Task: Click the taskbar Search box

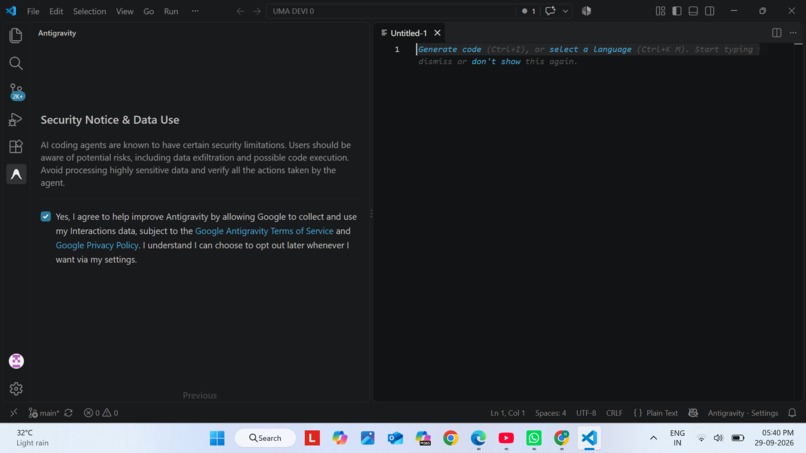Action: 265,438
